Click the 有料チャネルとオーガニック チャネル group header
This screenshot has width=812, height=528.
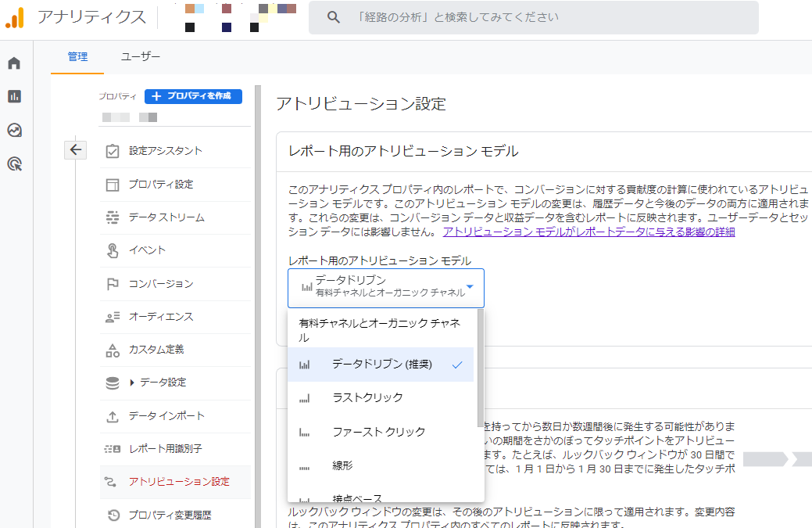pyautogui.click(x=380, y=330)
